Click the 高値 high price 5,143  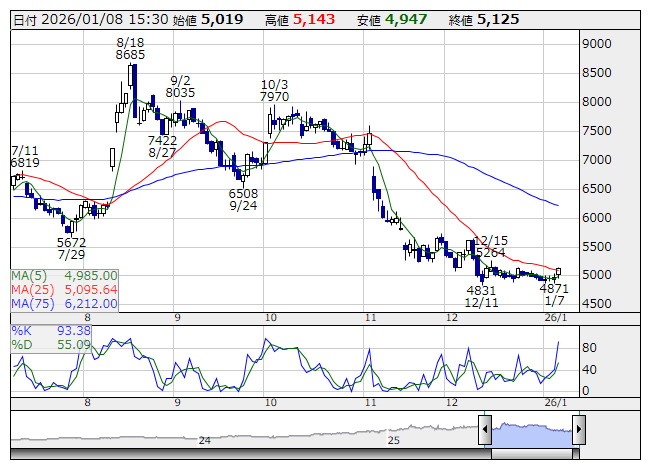coord(314,19)
